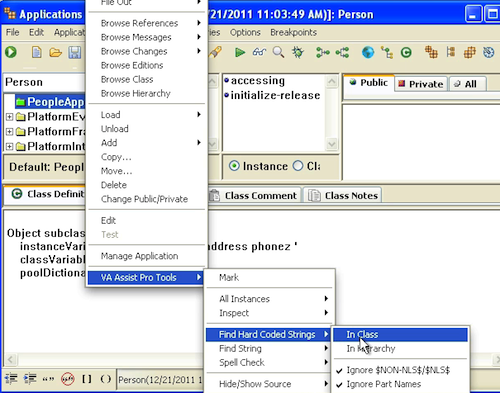Select the Instance radio button
This screenshot has height=393, width=500.
click(234, 166)
